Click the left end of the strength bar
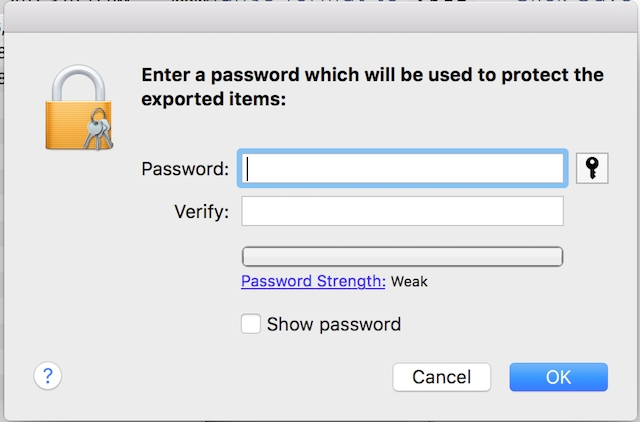640x422 pixels. point(250,255)
